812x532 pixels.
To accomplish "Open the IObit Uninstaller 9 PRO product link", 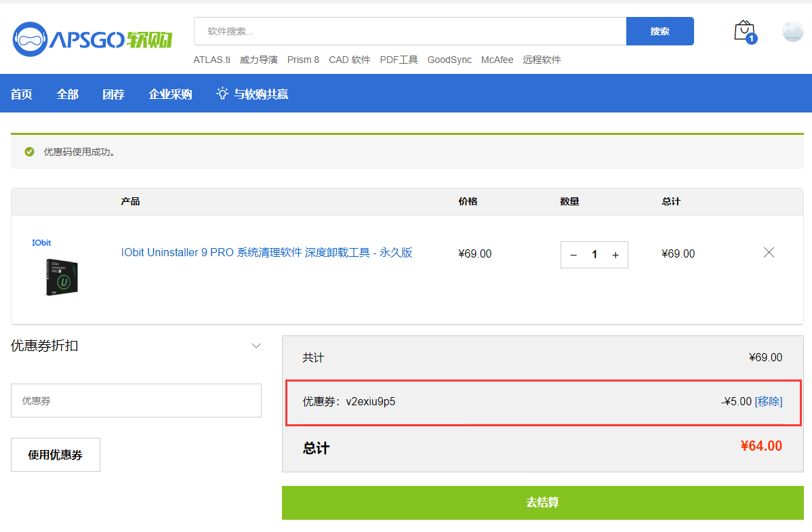I will coord(266,253).
